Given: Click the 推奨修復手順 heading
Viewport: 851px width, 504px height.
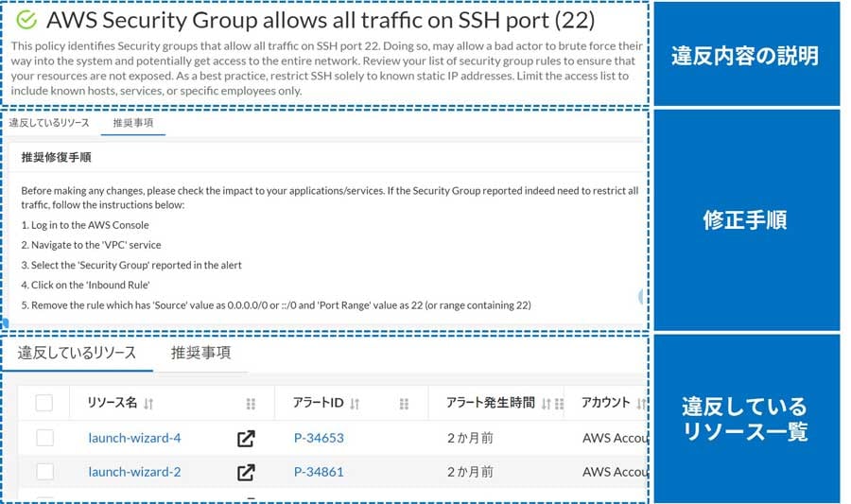Looking at the screenshot, I should (56, 157).
